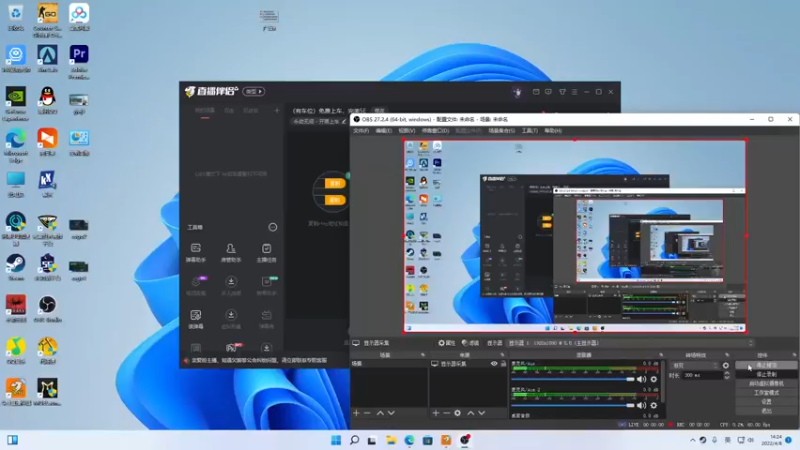Open File Explorer from the taskbar
This screenshot has width=800, height=450.
(391, 440)
